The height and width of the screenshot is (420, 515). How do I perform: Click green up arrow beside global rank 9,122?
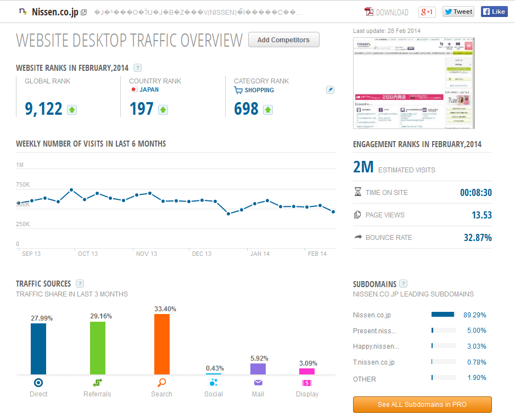point(72,110)
